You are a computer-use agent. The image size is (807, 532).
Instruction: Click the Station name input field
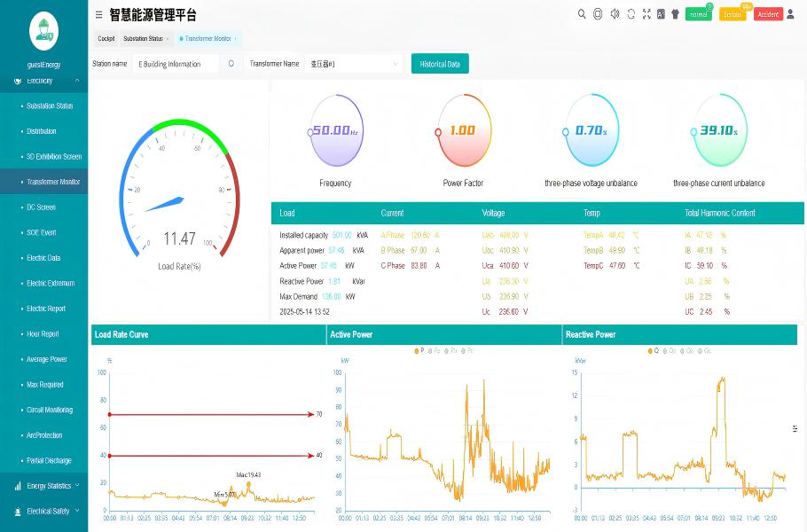176,64
